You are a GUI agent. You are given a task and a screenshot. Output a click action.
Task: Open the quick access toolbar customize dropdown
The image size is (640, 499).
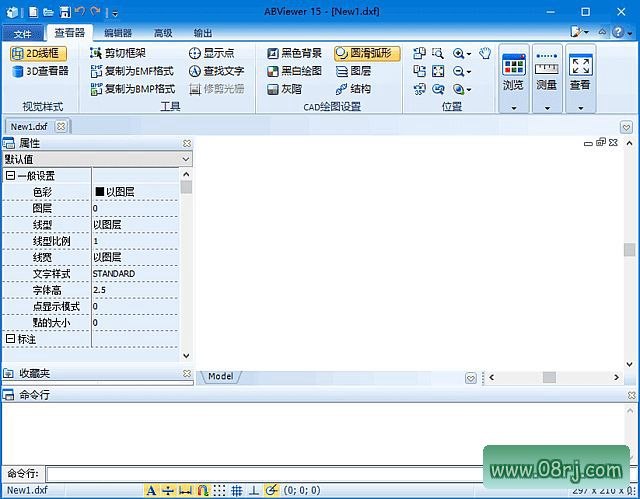point(115,13)
